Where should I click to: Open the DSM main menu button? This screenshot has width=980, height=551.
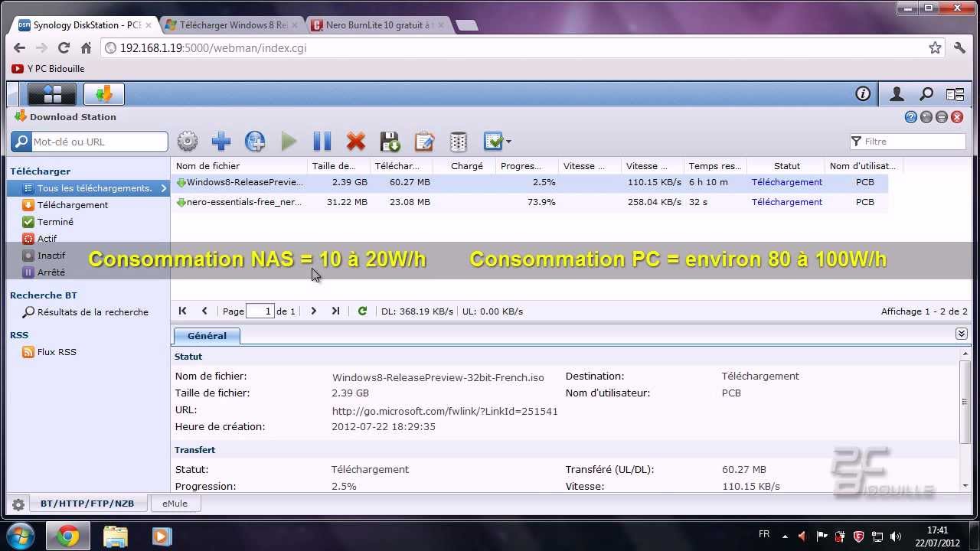(52, 94)
